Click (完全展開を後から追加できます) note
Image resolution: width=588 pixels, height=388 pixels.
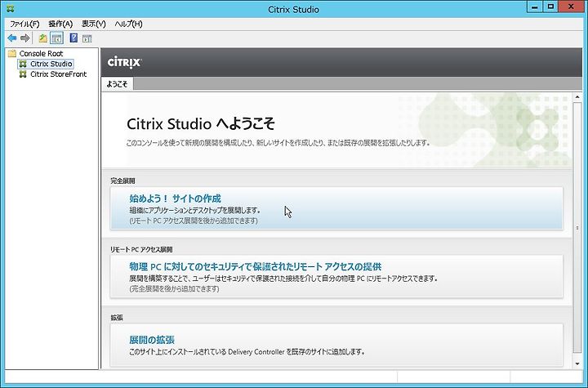pos(175,289)
